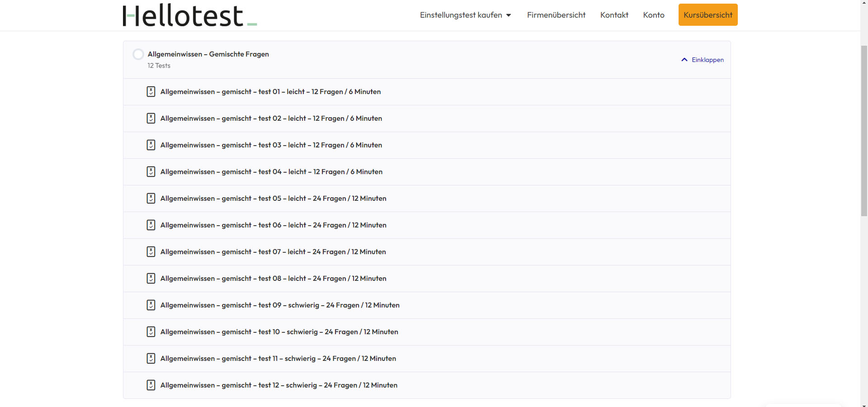Click quiz icon beside test 11 row
868x407 pixels.
pos(151,359)
